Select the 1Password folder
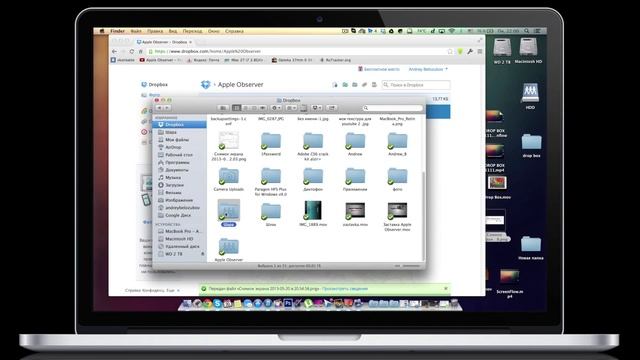 (271, 141)
